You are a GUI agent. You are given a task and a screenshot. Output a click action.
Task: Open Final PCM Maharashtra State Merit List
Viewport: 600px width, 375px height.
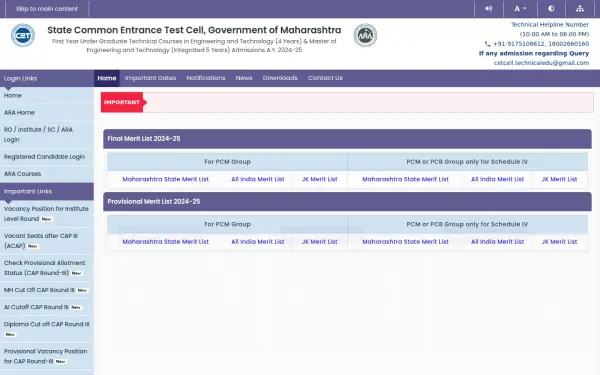166,179
